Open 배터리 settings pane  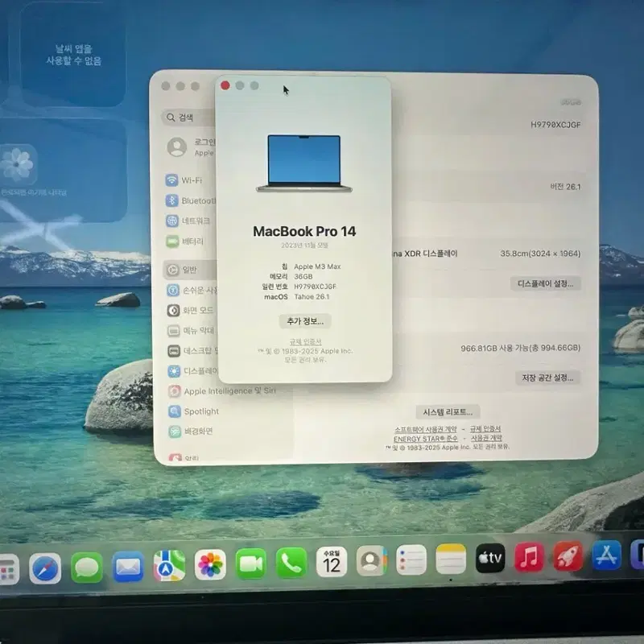click(185, 241)
